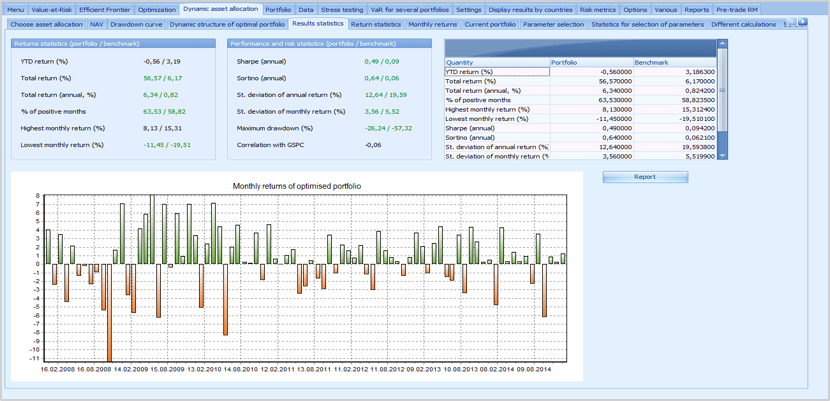Viewport: 830px width, 401px height.
Task: Select 'Lowest monthly return (%)' table row
Action: coord(581,119)
